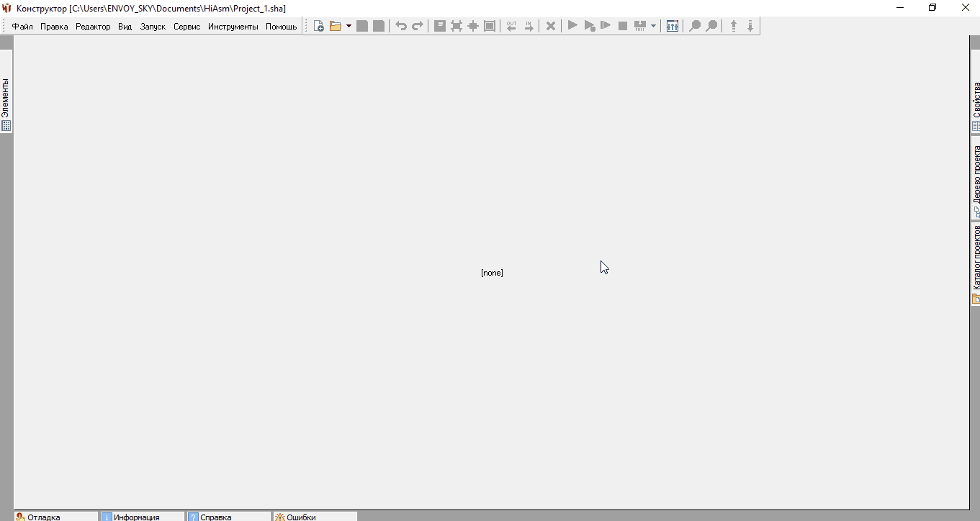Redo the last undone action
Screen dimensions: 980x521
point(418,26)
